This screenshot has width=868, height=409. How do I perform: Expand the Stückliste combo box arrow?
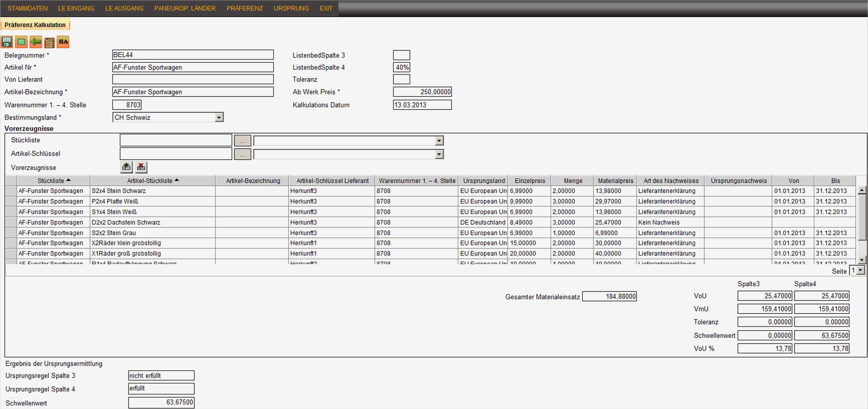point(439,141)
